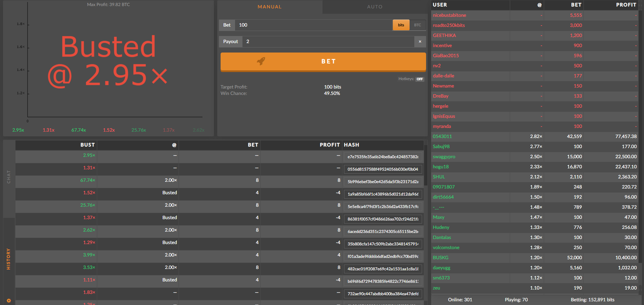Open the player named BUSKG

coord(441,258)
